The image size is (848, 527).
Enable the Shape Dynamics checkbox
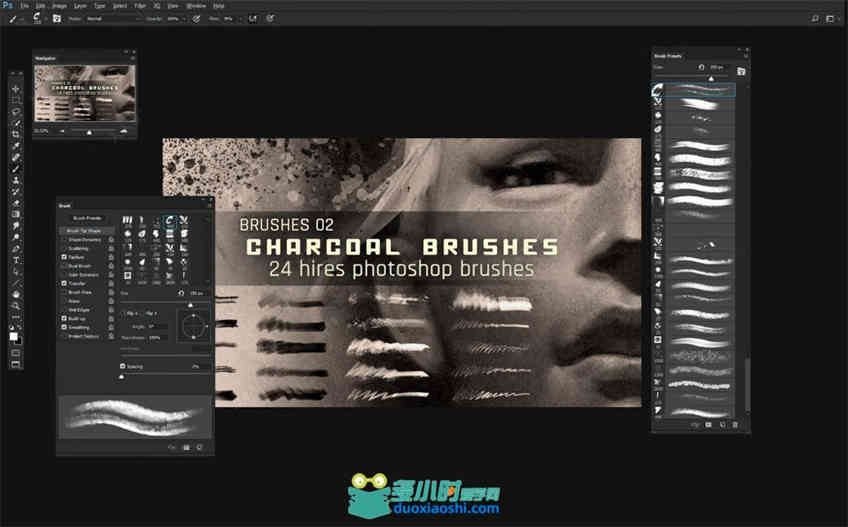pyautogui.click(x=64, y=239)
